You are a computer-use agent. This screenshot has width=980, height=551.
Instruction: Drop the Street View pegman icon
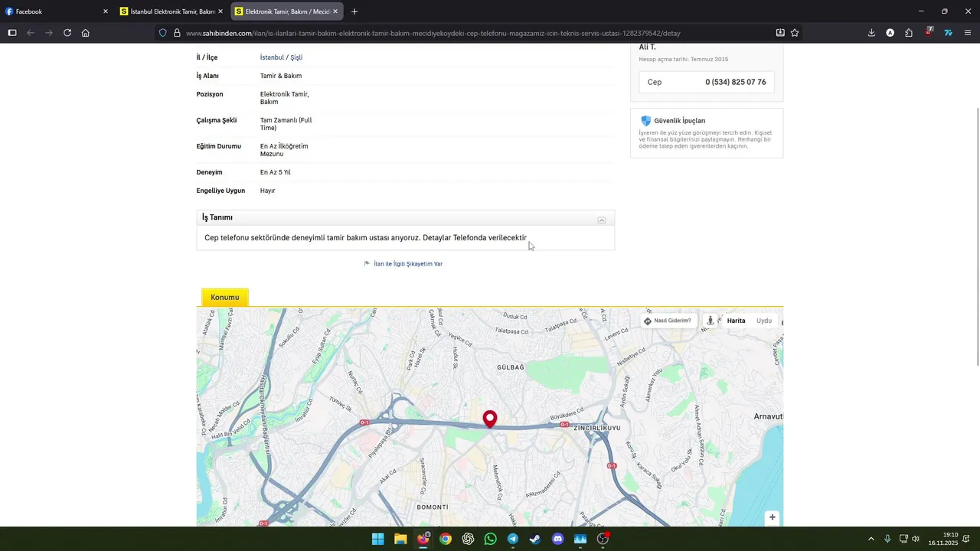[x=710, y=321]
